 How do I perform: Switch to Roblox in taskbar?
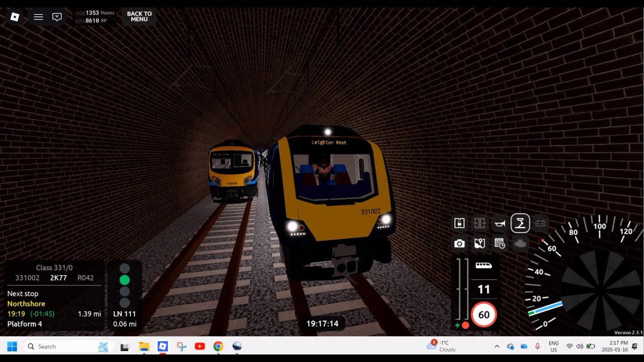click(x=163, y=346)
